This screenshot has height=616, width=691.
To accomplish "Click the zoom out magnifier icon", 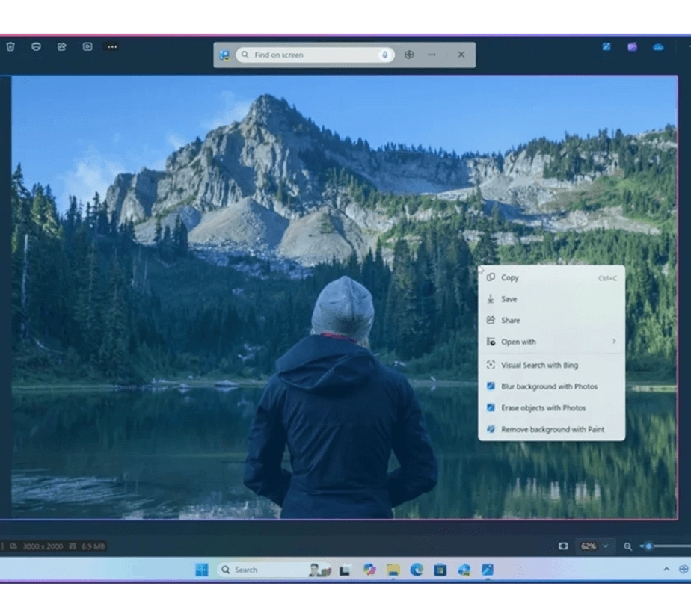I will pyautogui.click(x=627, y=546).
